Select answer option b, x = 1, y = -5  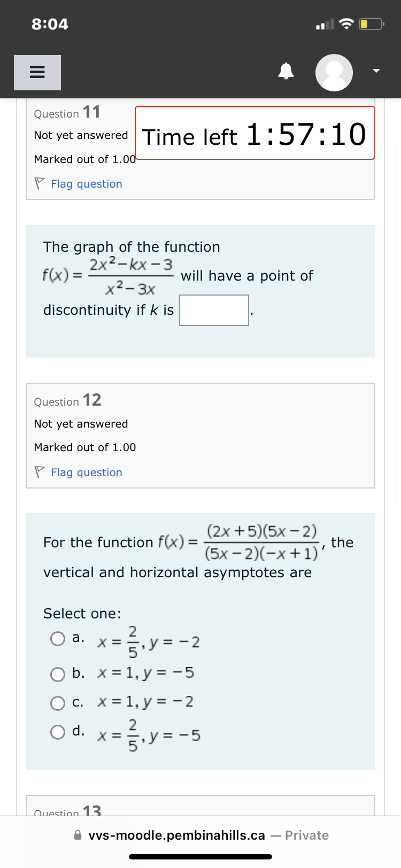58,674
